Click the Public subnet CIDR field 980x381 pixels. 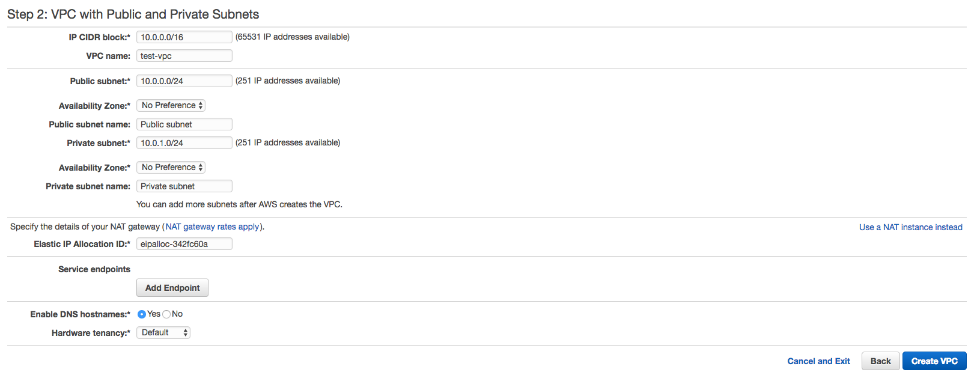click(x=184, y=81)
